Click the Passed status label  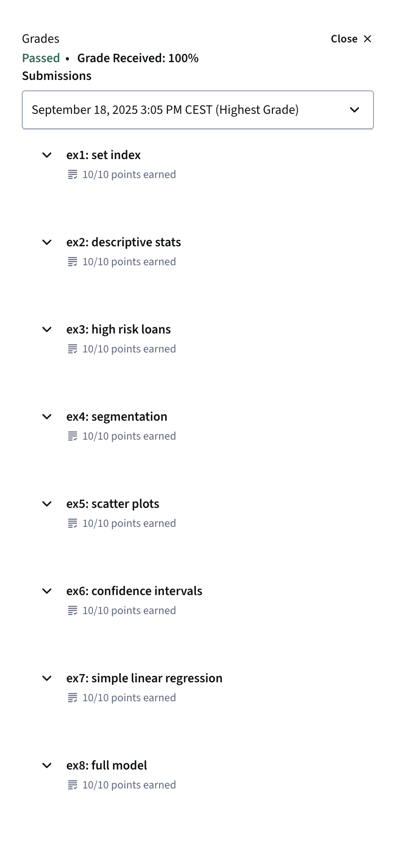(41, 58)
